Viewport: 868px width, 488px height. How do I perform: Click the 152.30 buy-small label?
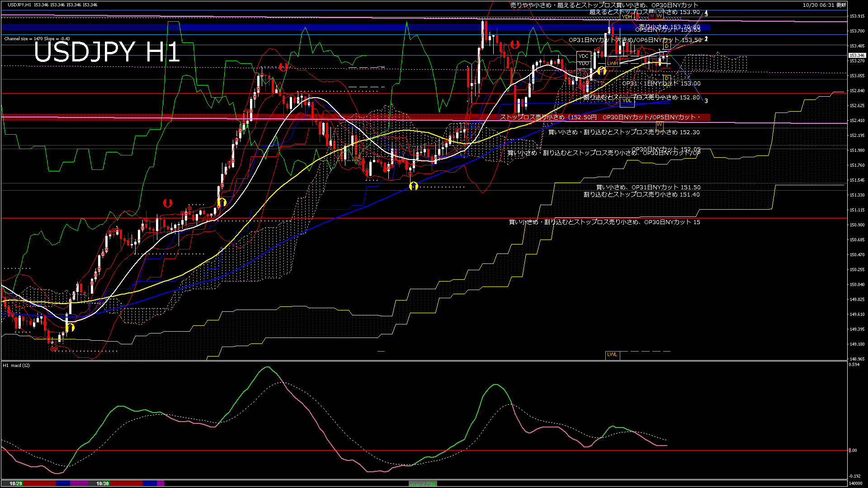(x=624, y=132)
